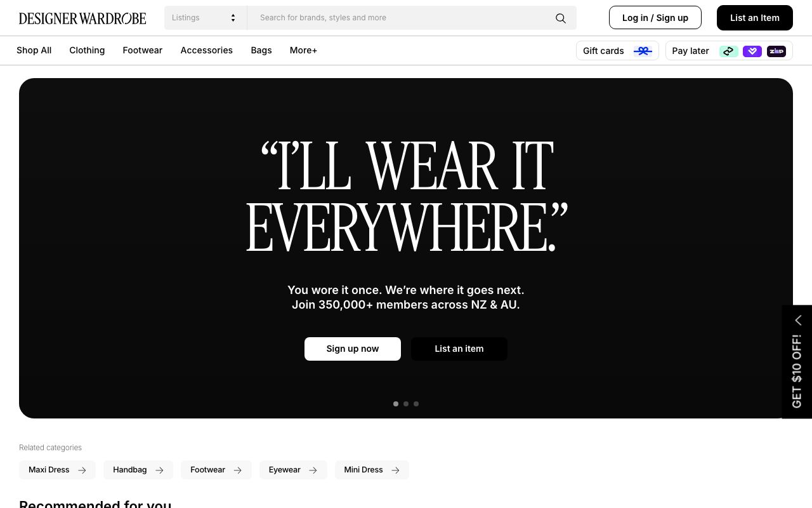Expand the Get $10 Off side tab
Screen dimensions: 812x508
pos(797,362)
